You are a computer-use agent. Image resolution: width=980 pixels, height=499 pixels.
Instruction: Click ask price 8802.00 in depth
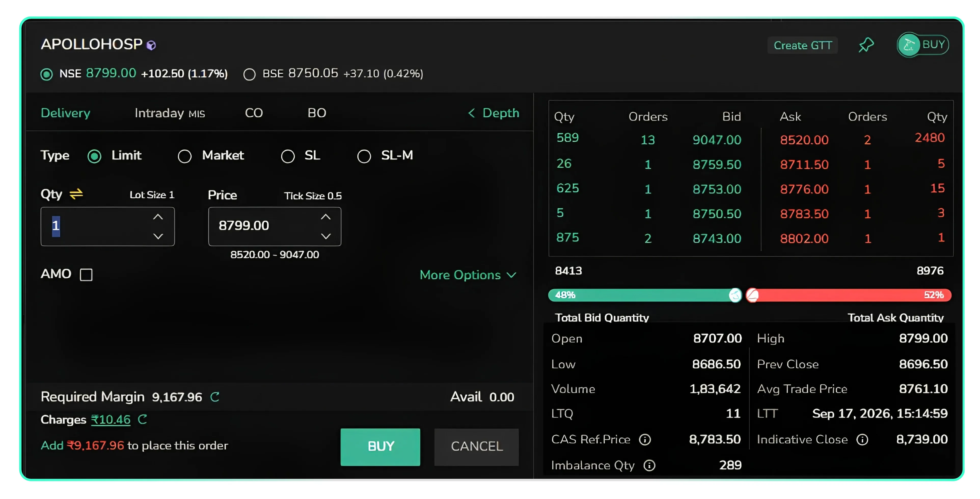click(x=804, y=239)
